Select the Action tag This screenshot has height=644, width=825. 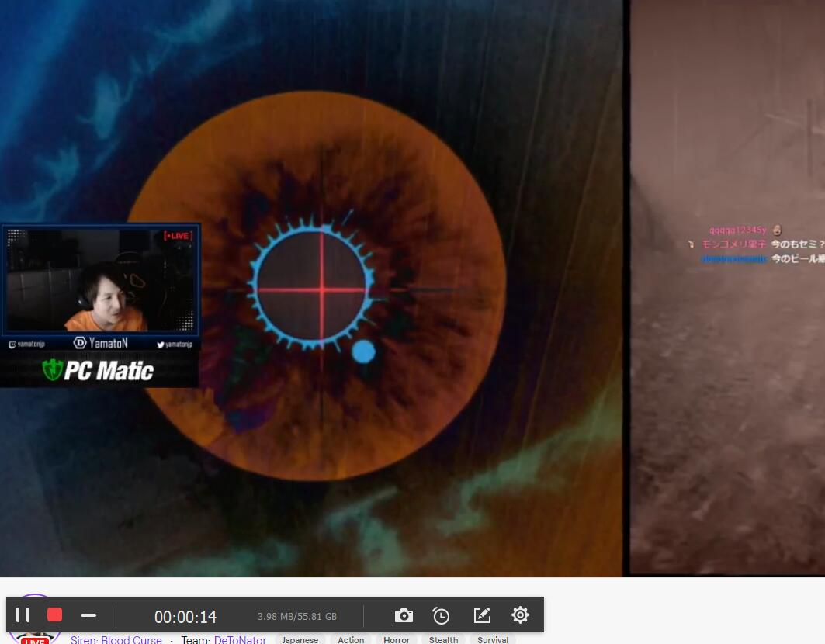(351, 640)
